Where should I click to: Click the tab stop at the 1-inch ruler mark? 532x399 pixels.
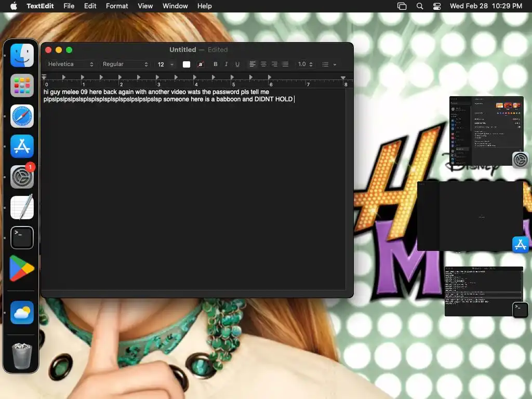(83, 77)
